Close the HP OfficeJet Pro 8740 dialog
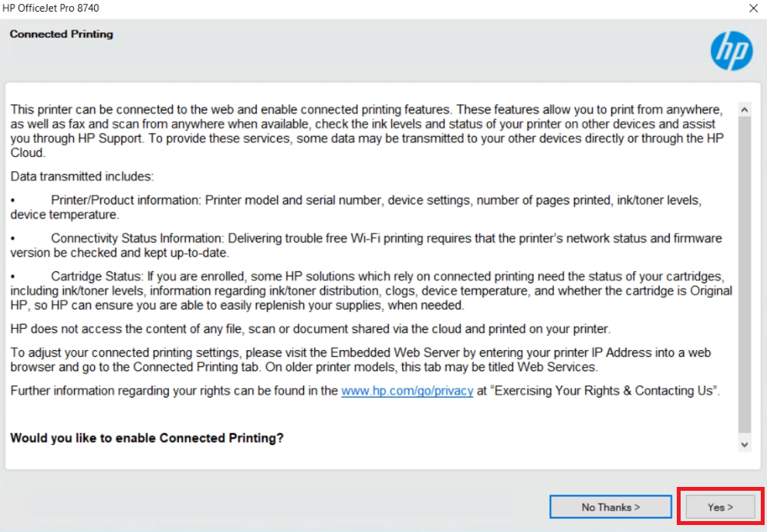Viewport: 767px width, 532px height. [x=753, y=9]
